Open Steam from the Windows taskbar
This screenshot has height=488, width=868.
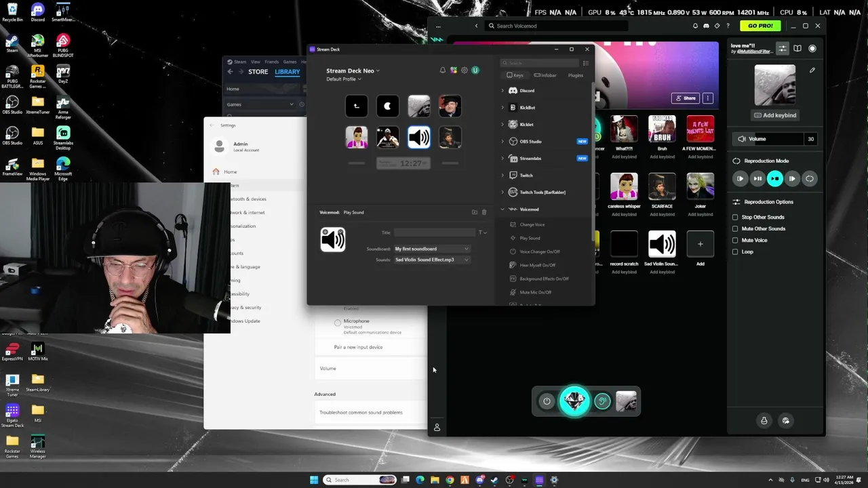pos(494,480)
